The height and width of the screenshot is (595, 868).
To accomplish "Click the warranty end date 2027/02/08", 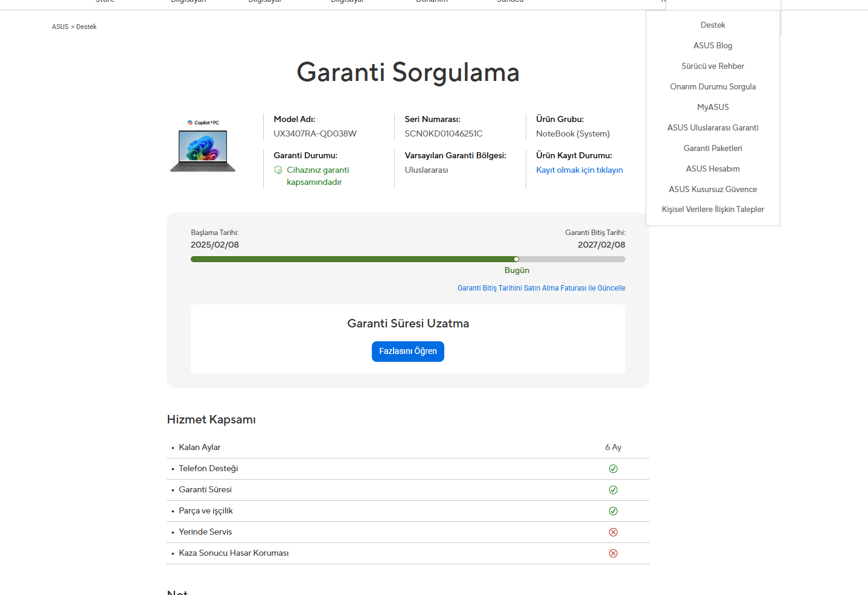I will tap(601, 245).
